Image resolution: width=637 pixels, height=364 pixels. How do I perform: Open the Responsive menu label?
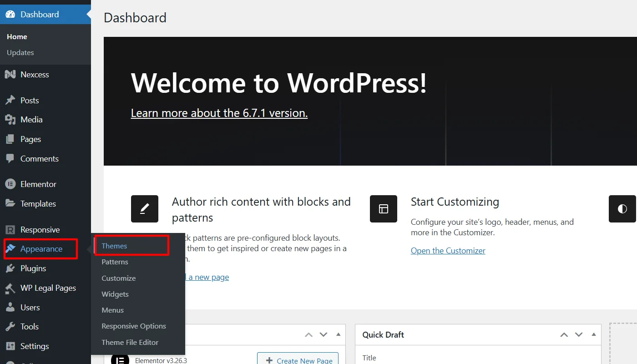click(40, 230)
